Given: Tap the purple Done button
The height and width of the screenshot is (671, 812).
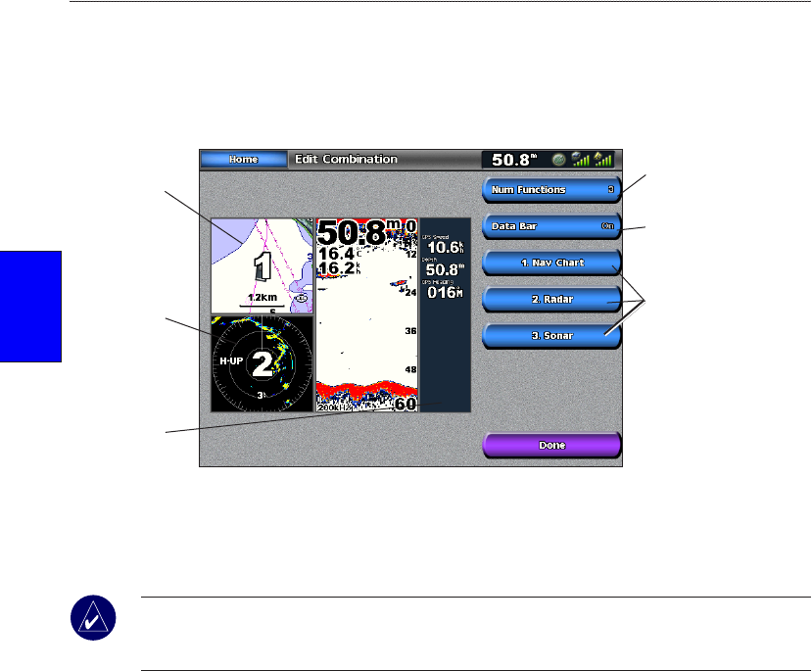Looking at the screenshot, I should 551,446.
